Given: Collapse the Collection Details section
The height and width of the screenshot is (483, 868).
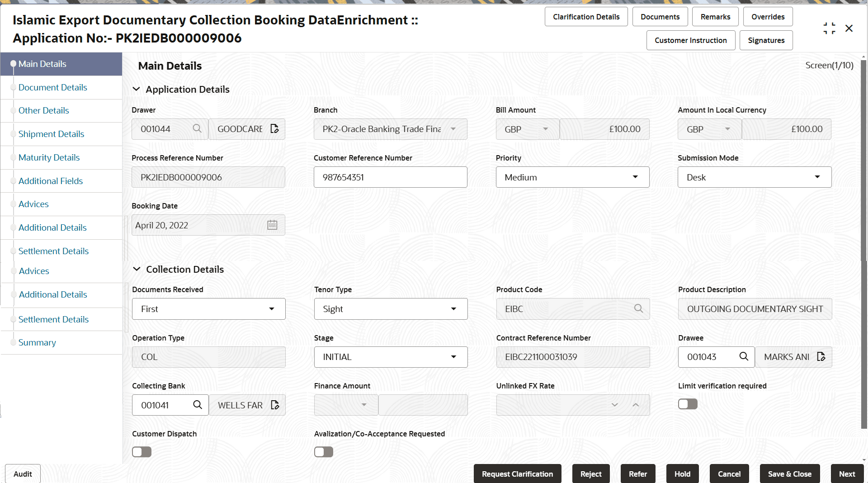Looking at the screenshot, I should click(x=137, y=269).
